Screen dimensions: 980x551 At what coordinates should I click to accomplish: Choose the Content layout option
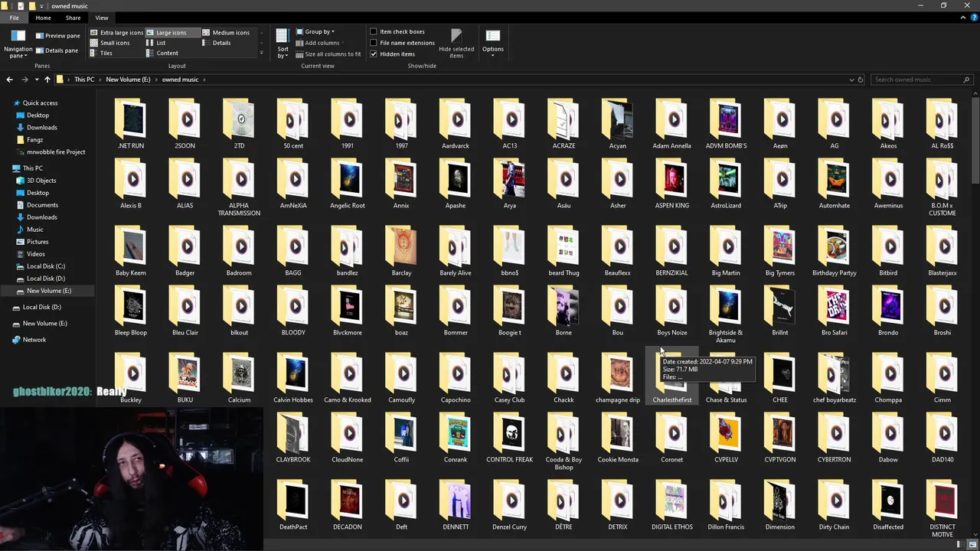coord(162,53)
